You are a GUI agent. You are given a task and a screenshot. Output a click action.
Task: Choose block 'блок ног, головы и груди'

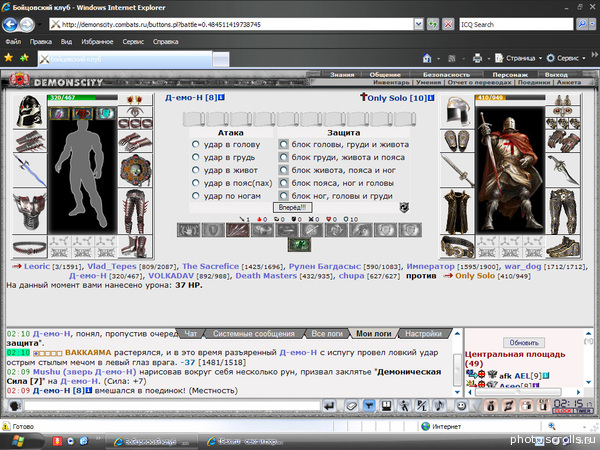[283, 196]
